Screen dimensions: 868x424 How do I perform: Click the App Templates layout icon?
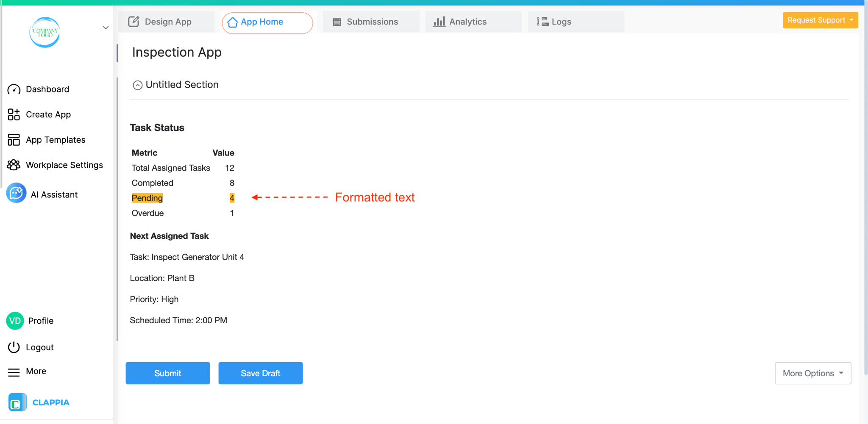[14, 140]
